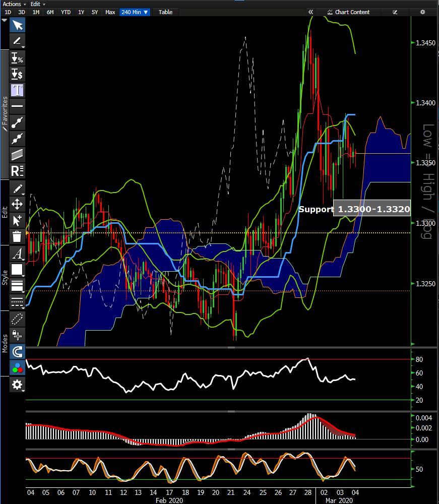Toggle the magnet snap mode
The width and height of the screenshot is (439, 504).
coord(17,351)
